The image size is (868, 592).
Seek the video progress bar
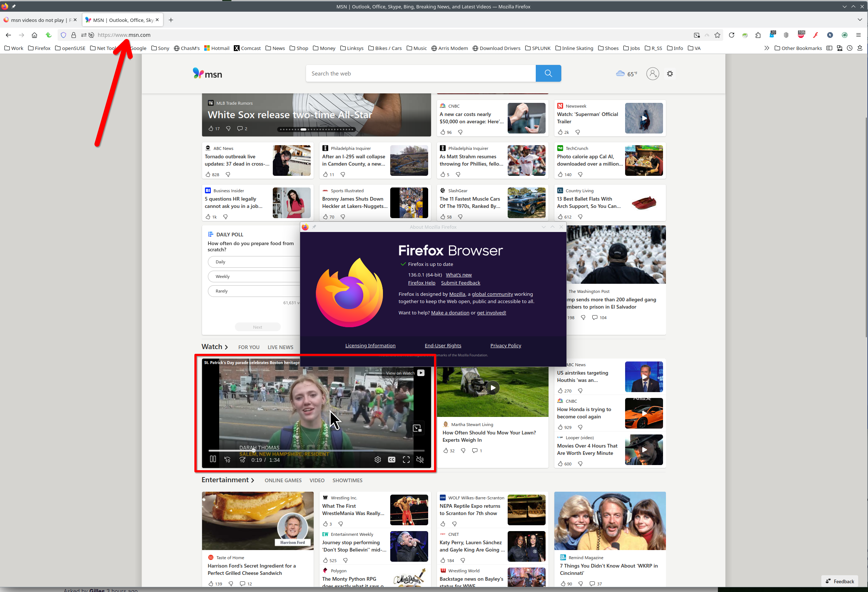316,450
